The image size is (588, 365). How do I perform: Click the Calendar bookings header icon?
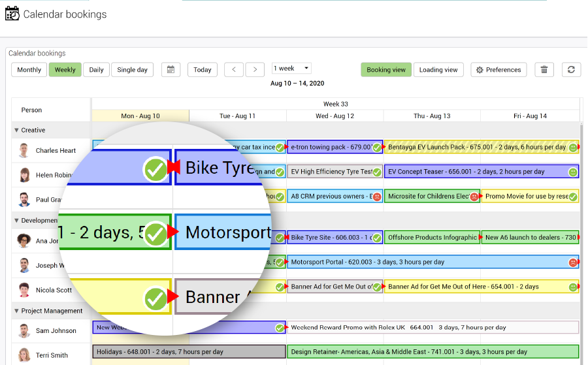click(12, 14)
